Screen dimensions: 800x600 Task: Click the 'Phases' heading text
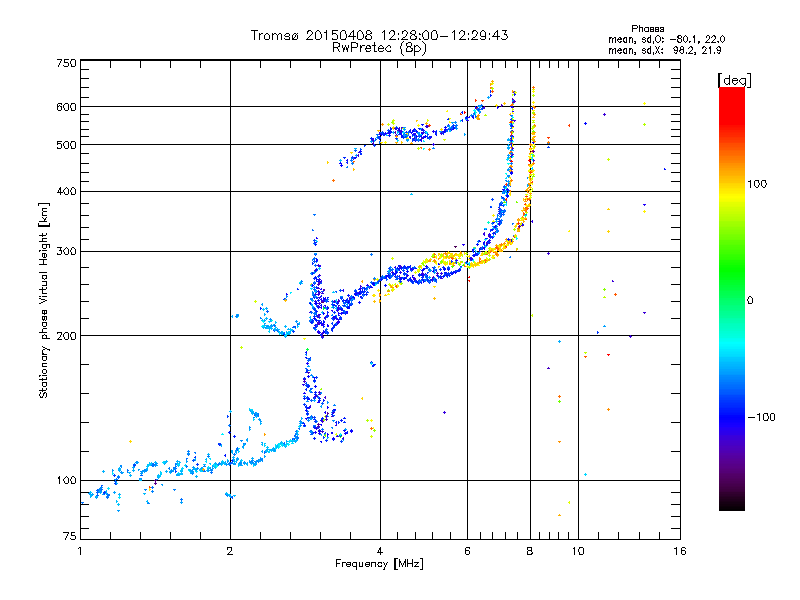(x=647, y=29)
